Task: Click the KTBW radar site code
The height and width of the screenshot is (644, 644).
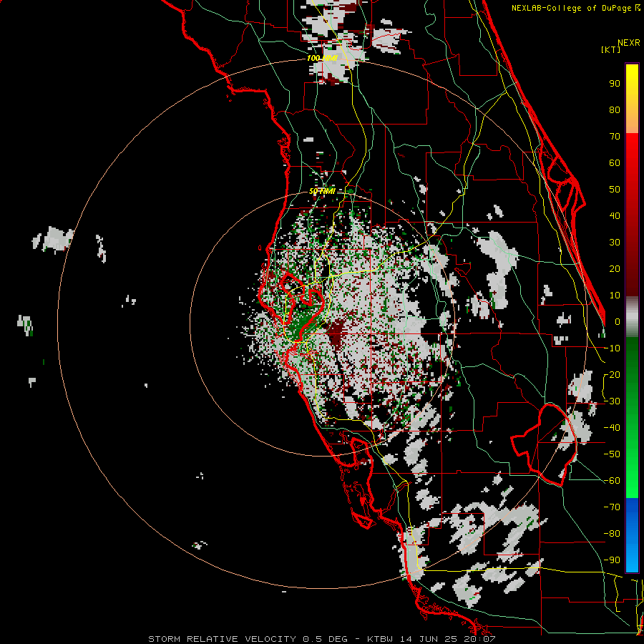Action: pyautogui.click(x=380, y=639)
